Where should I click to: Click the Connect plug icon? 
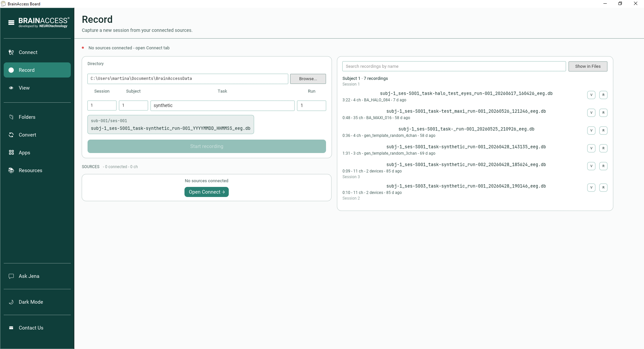click(11, 52)
